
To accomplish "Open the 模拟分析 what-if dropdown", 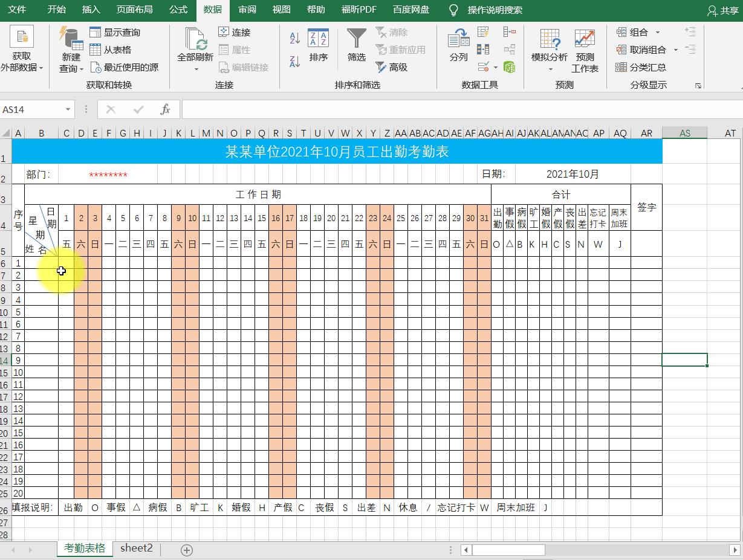I will coord(550,68).
